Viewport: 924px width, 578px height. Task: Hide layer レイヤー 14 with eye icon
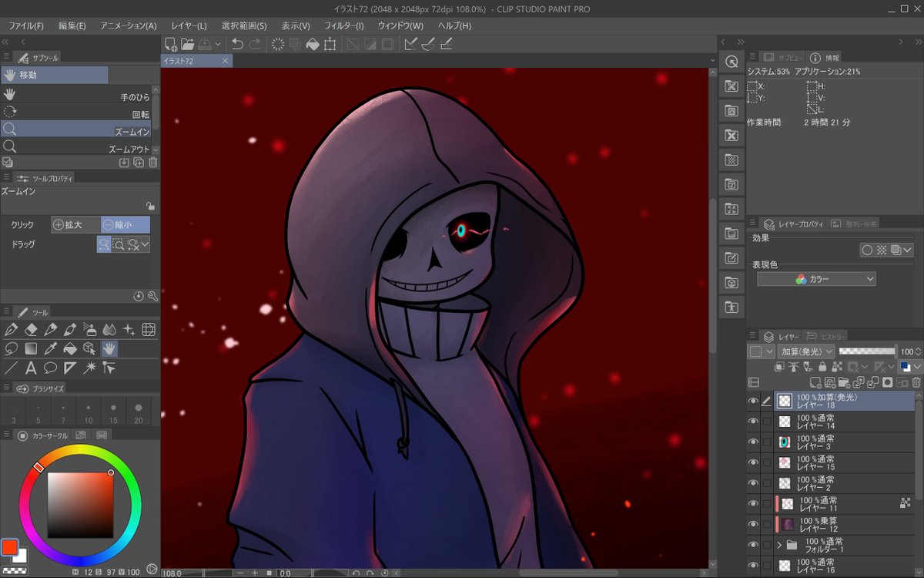click(x=753, y=422)
